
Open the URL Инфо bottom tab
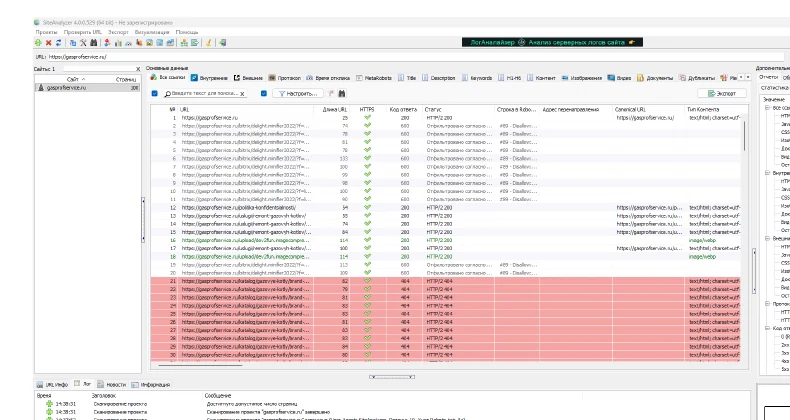pyautogui.click(x=52, y=384)
